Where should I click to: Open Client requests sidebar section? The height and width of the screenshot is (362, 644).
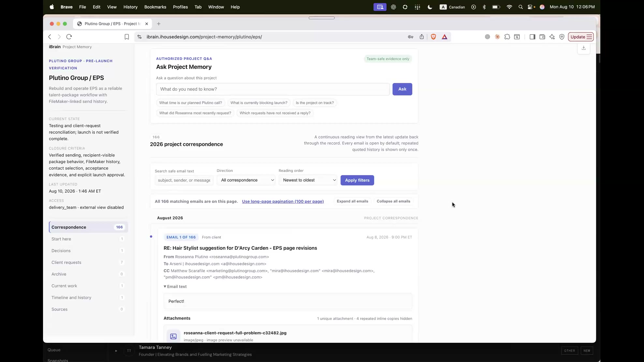click(x=88, y=262)
